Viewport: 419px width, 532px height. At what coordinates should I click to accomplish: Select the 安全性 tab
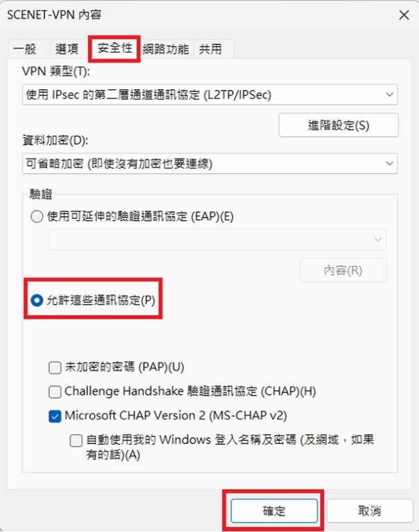tap(114, 48)
